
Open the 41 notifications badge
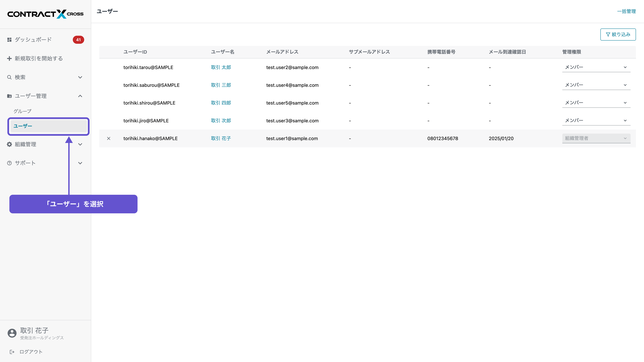point(78,40)
